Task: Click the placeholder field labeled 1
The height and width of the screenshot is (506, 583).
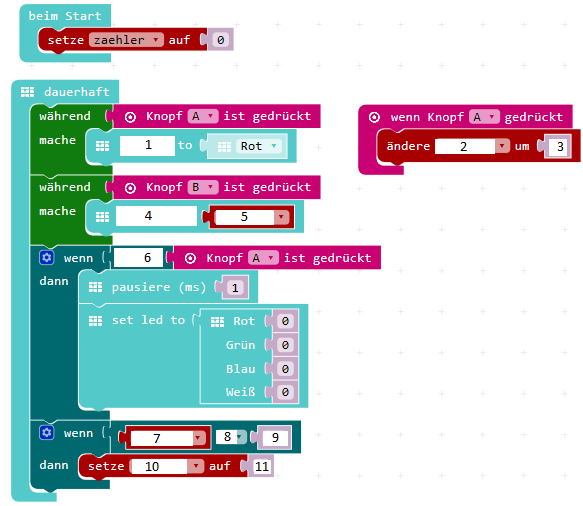Action: 147,145
